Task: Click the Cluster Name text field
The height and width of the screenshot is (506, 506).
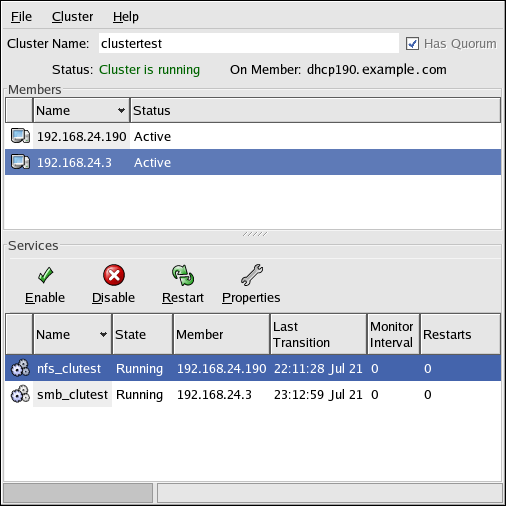Action: tap(249, 43)
